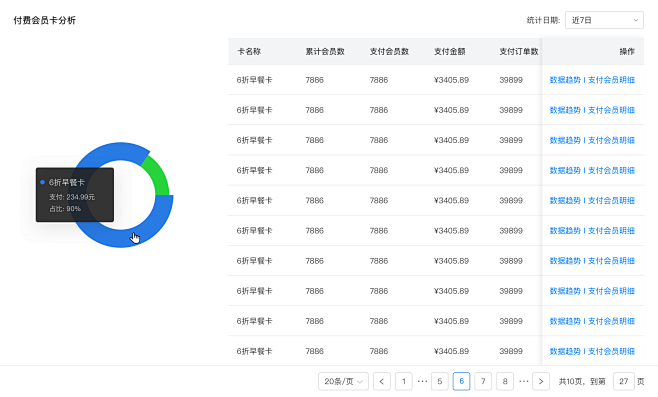Click the tooltip value 占比: 90%
The image size is (658, 397).
click(x=65, y=209)
